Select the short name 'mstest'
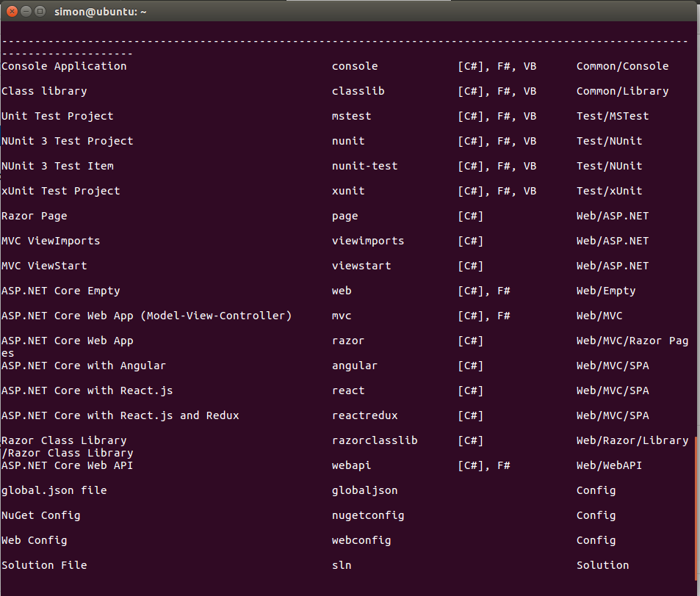 pos(351,117)
